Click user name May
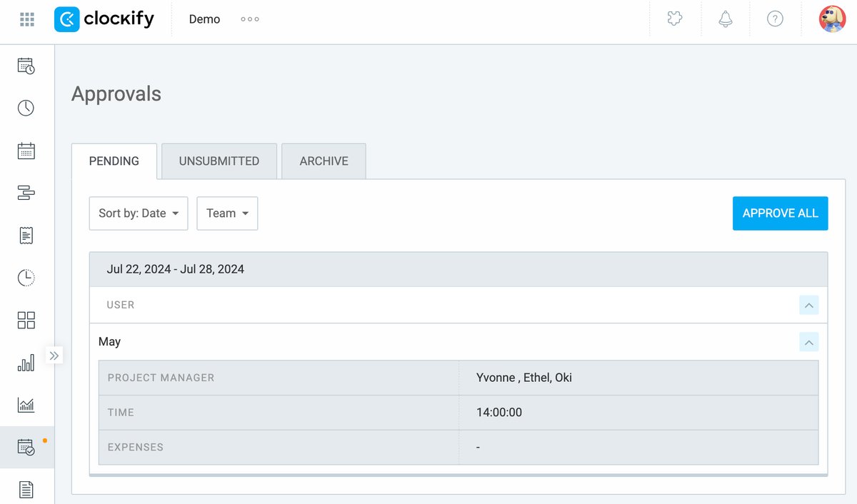 click(110, 342)
